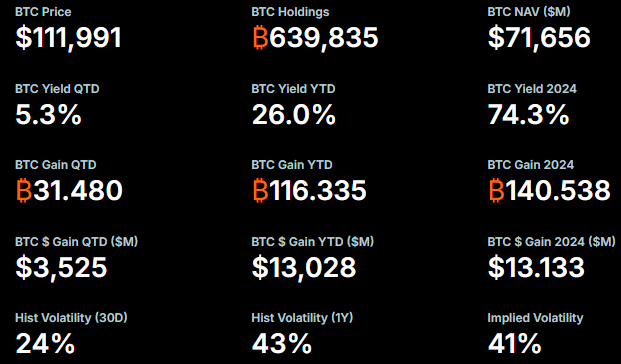Click the BTC Yield 2024 74.3% figure

tap(528, 114)
